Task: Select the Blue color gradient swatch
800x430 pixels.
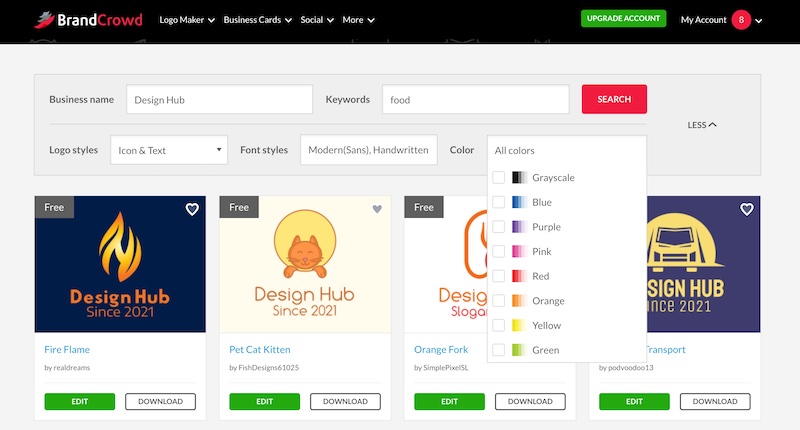Action: tap(518, 202)
